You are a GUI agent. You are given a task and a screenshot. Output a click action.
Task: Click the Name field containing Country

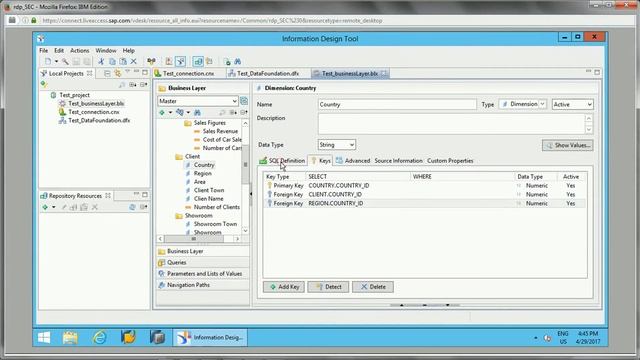click(x=397, y=104)
